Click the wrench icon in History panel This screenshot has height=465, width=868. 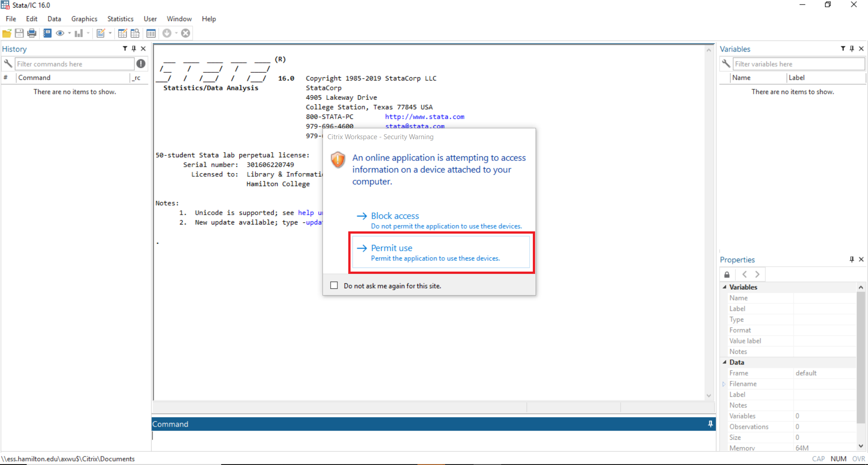tap(8, 64)
